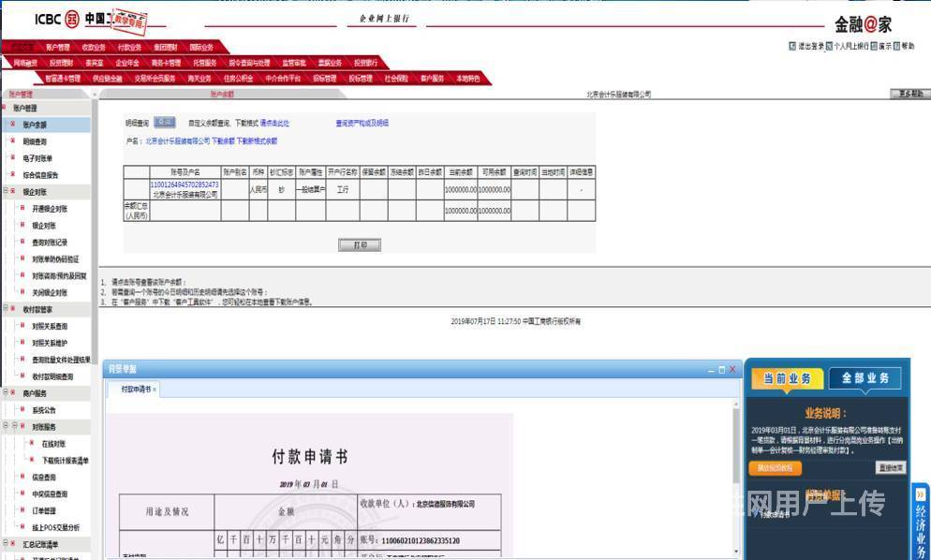931x560 pixels.
Task: Click the 个人网上银行 icon
Action: click(829, 46)
